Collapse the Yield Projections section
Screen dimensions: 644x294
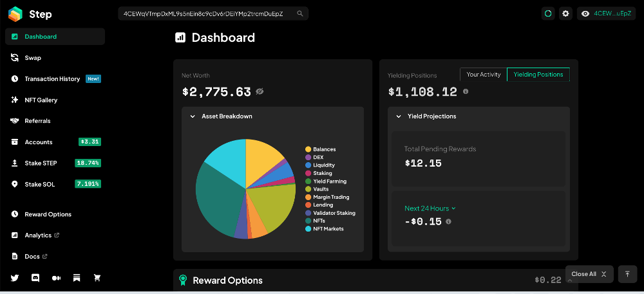[x=399, y=116]
